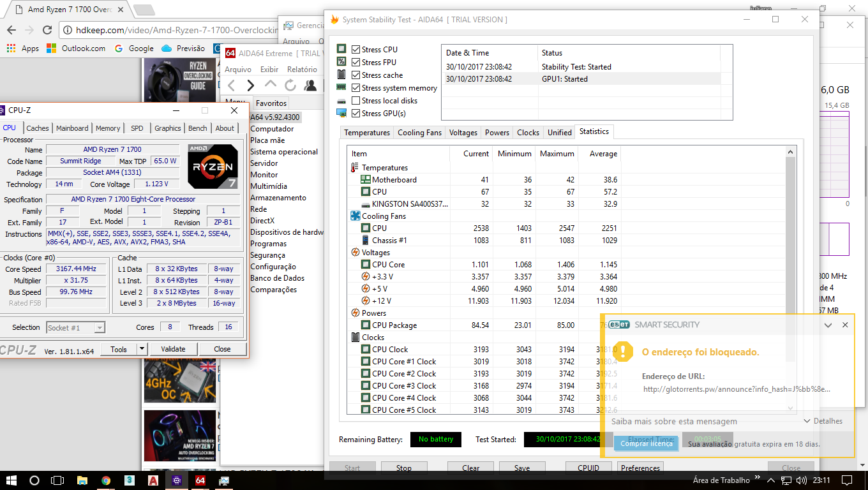Click the Ryzen 7 logo in CPU-Z
The image size is (868, 490).
point(213,167)
